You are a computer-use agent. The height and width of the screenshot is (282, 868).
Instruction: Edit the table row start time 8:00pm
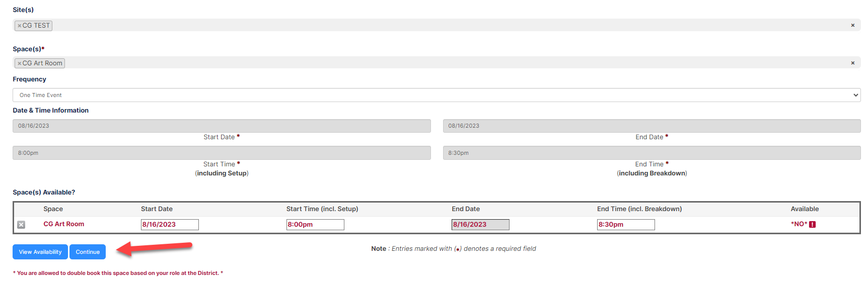(315, 225)
